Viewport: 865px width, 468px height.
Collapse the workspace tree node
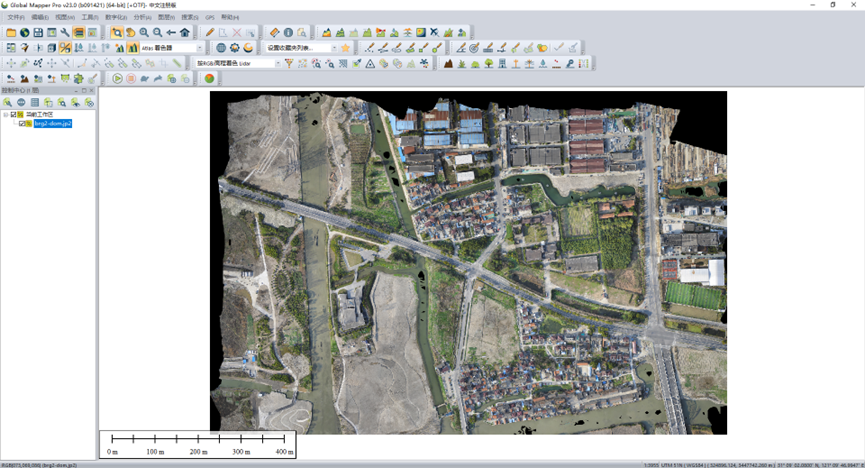pos(6,115)
